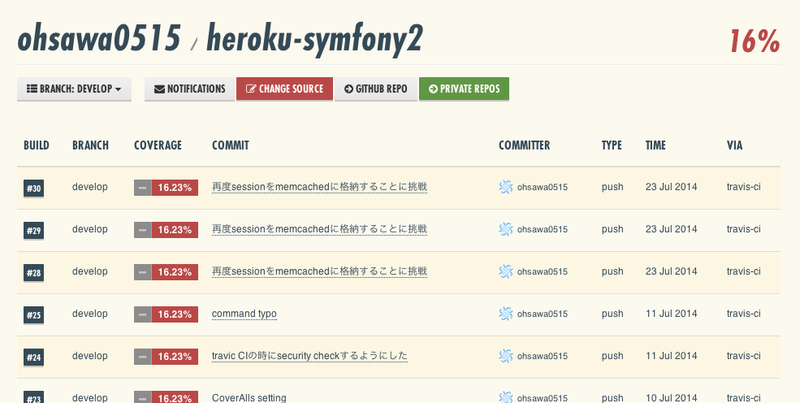
Task: Open build #29 badge
Action: [34, 231]
